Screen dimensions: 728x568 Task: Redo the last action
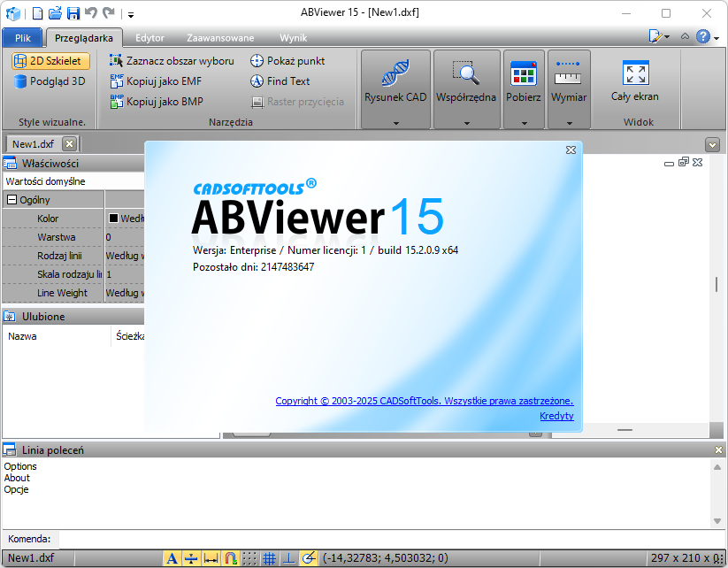coord(109,13)
